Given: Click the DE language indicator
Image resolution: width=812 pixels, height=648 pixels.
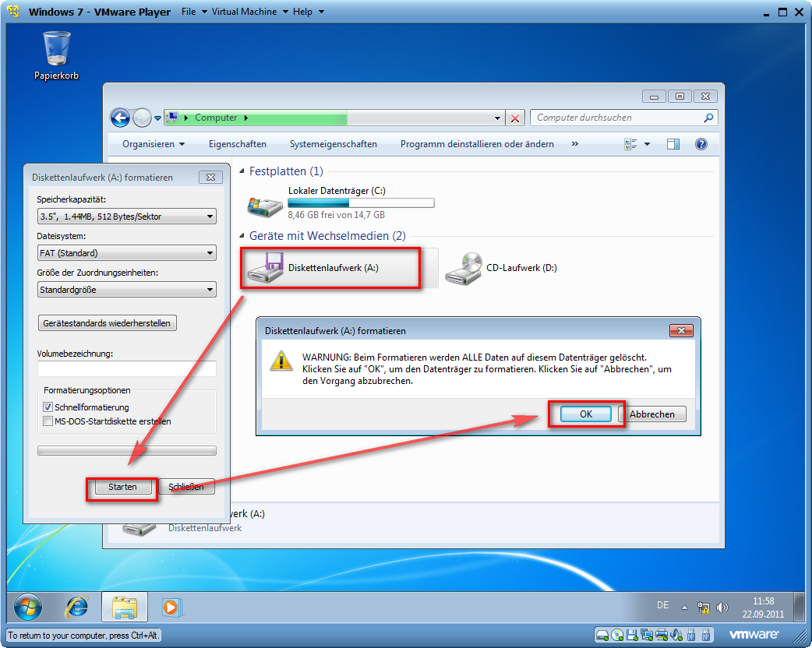Looking at the screenshot, I should 663,605.
